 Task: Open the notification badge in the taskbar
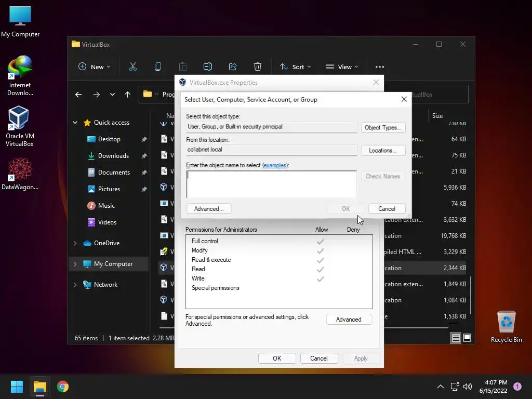(x=517, y=387)
